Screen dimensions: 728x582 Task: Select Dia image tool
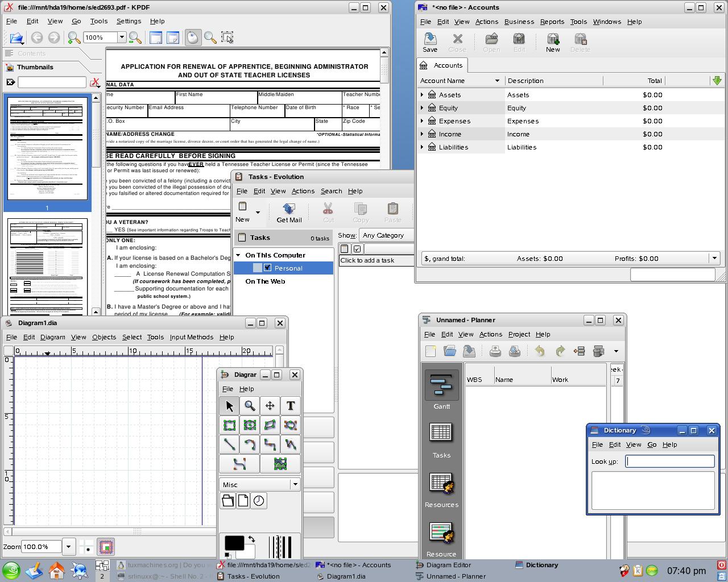click(x=280, y=464)
